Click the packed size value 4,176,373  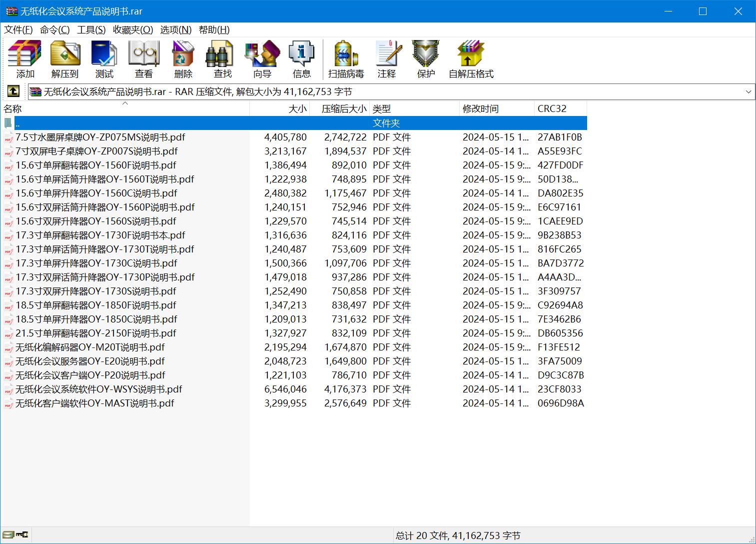tap(345, 389)
